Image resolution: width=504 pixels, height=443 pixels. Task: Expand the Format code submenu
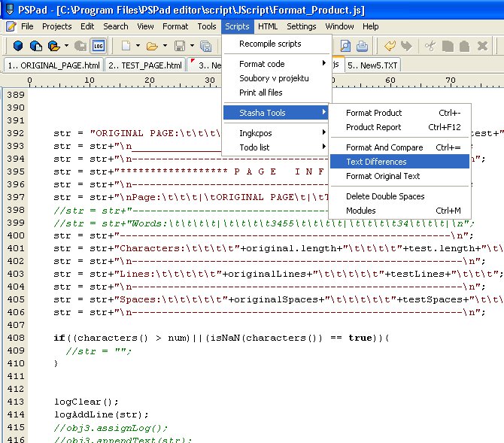(x=276, y=64)
